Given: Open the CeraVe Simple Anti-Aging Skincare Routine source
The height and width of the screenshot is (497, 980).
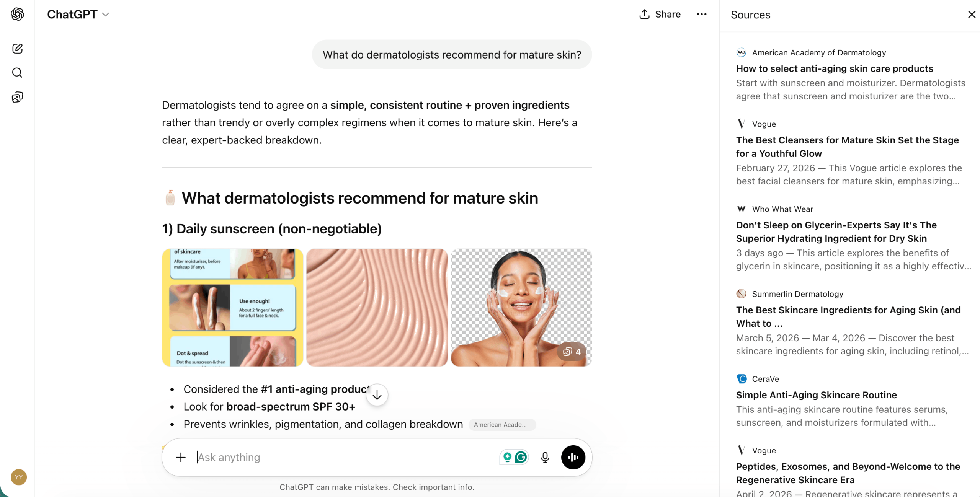Looking at the screenshot, I should pyautogui.click(x=816, y=395).
